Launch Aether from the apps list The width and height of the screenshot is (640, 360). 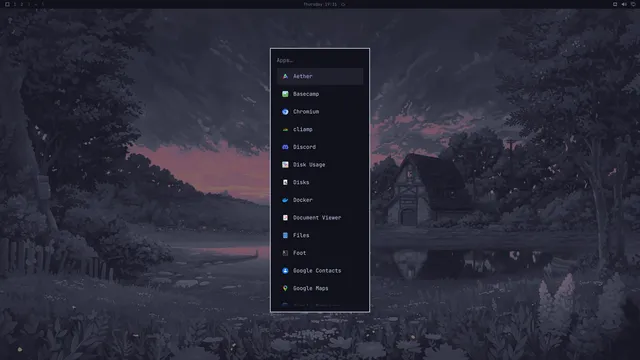pos(320,76)
